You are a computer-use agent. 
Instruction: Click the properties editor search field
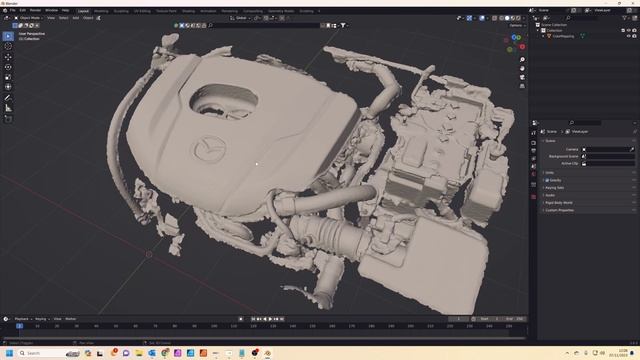(x=584, y=122)
